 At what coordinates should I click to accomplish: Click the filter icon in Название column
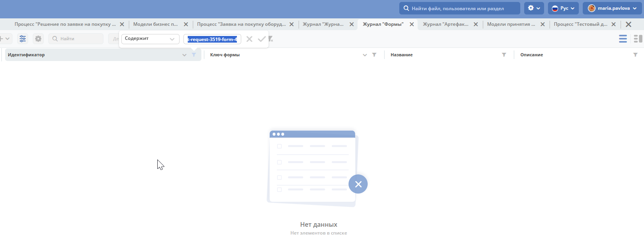[504, 55]
